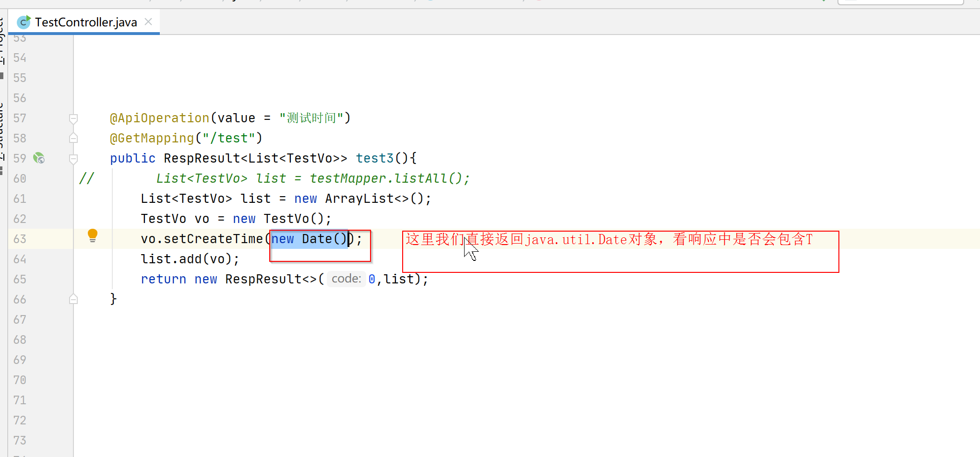
Task: Click line number 63 in the gutter
Action: [x=20, y=239]
